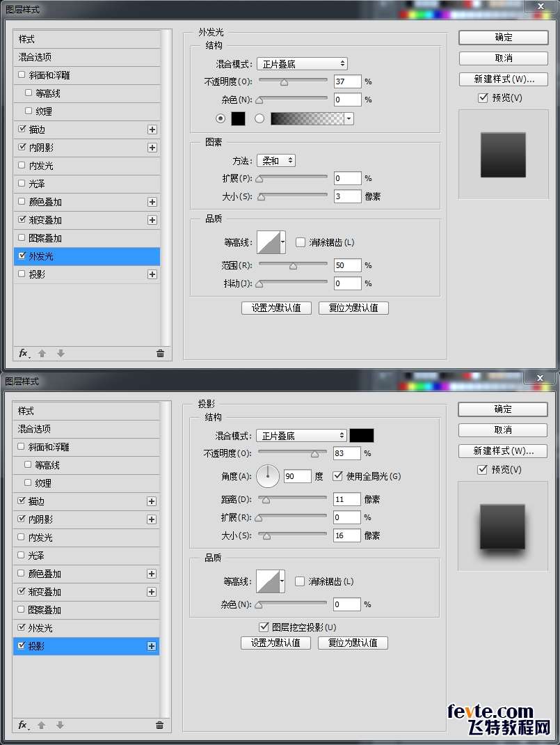Click 不透明度 slider in outer glow
560x745 pixels.
coord(293,81)
